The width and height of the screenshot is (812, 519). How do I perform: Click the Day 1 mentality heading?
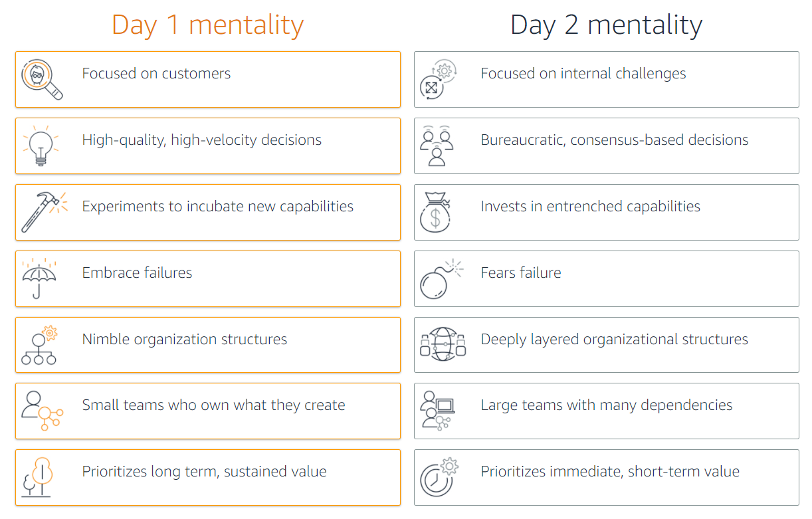pyautogui.click(x=207, y=25)
